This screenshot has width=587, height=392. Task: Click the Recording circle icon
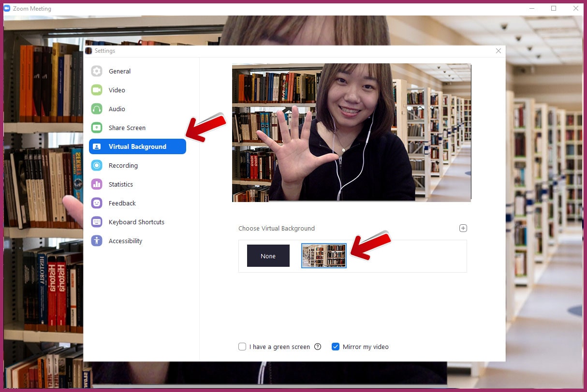[97, 165]
